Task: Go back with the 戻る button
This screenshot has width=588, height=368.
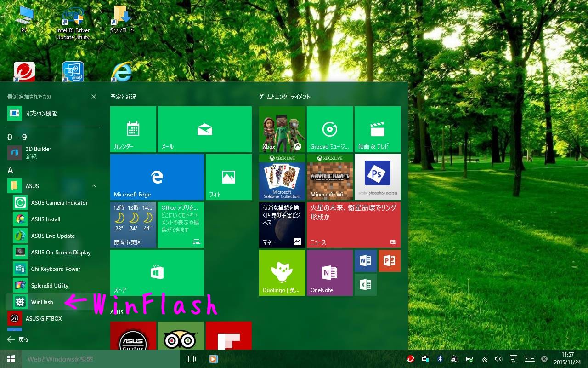Action: coord(18,340)
